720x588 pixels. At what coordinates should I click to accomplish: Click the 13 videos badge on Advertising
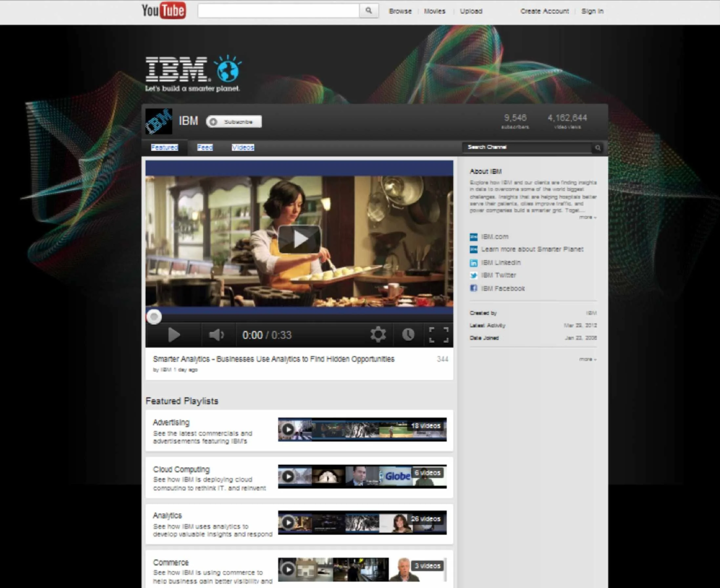click(x=425, y=426)
